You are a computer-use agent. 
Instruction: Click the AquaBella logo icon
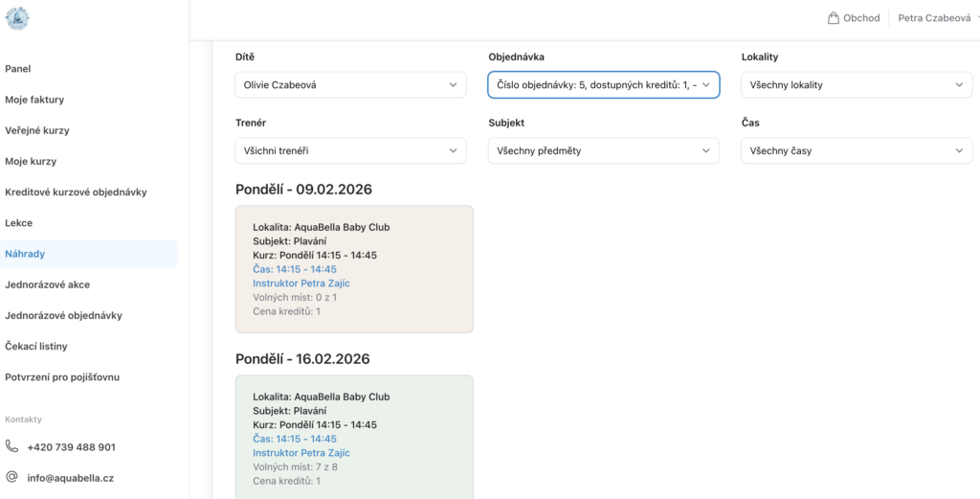[17, 18]
